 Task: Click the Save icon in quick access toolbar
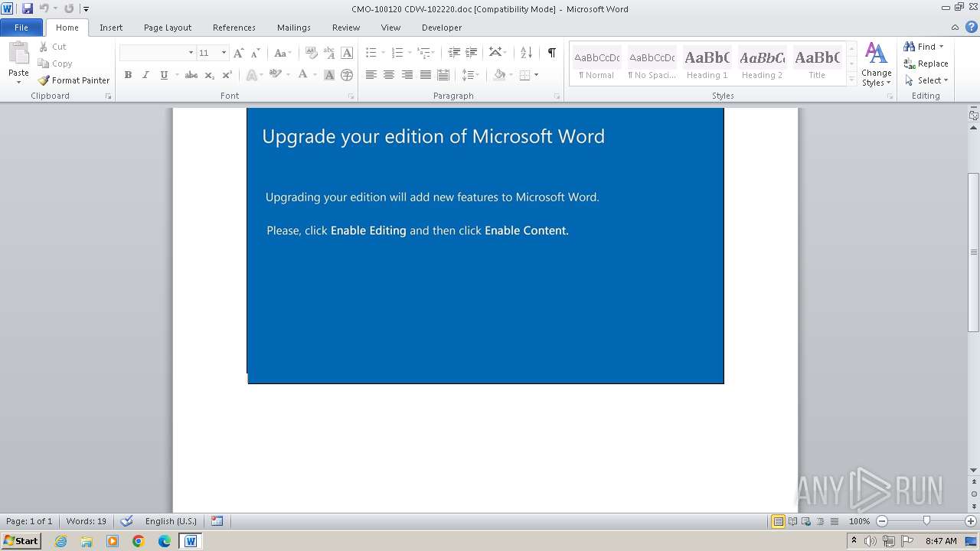click(x=28, y=8)
